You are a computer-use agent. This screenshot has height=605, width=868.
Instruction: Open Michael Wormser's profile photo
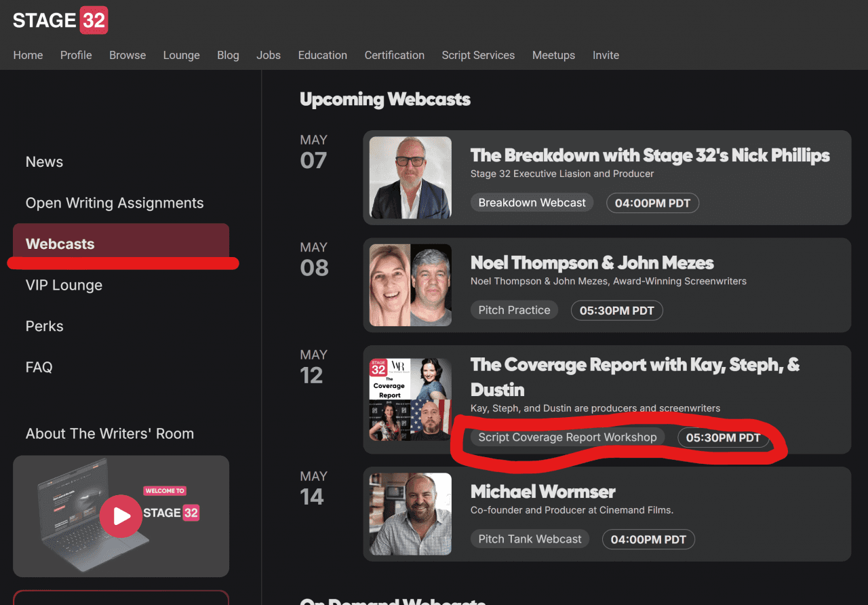410,514
